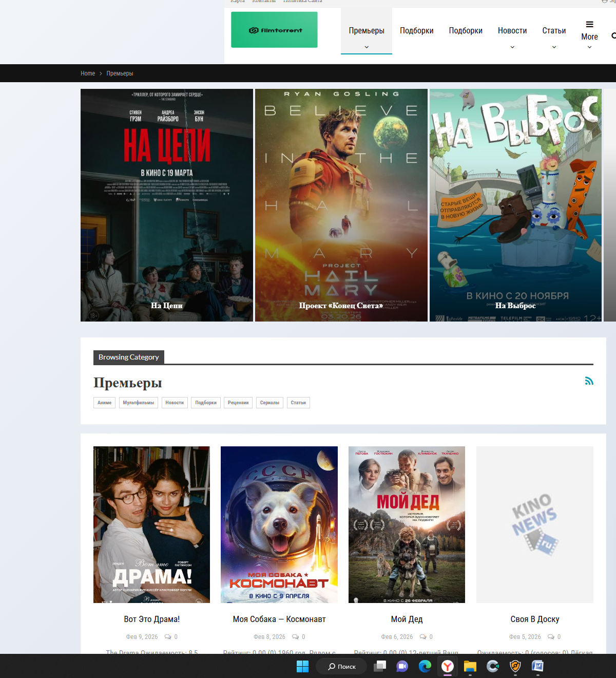Open the Проект «Конец Света» slider poster
Image resolution: width=616 pixels, height=678 pixels.
pyautogui.click(x=341, y=205)
